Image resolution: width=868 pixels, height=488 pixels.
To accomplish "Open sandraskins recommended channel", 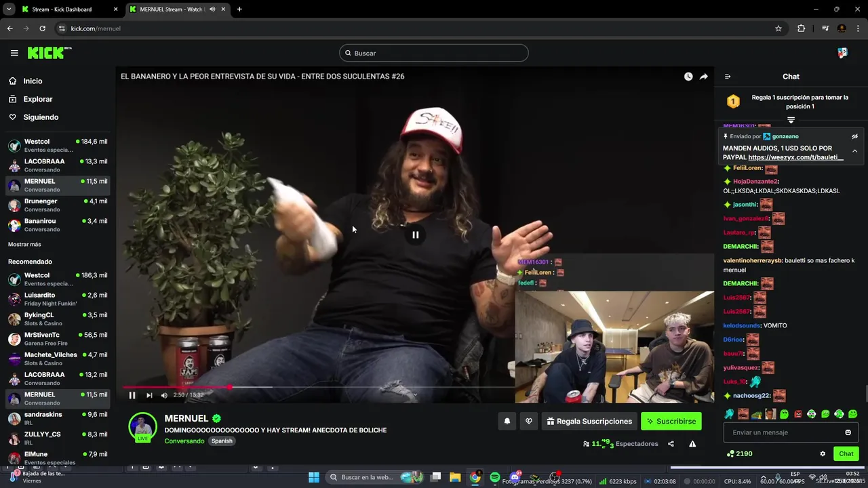I will 58,418.
